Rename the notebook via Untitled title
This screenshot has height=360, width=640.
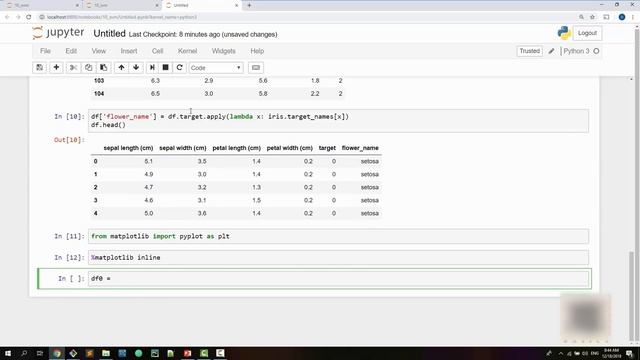click(109, 33)
